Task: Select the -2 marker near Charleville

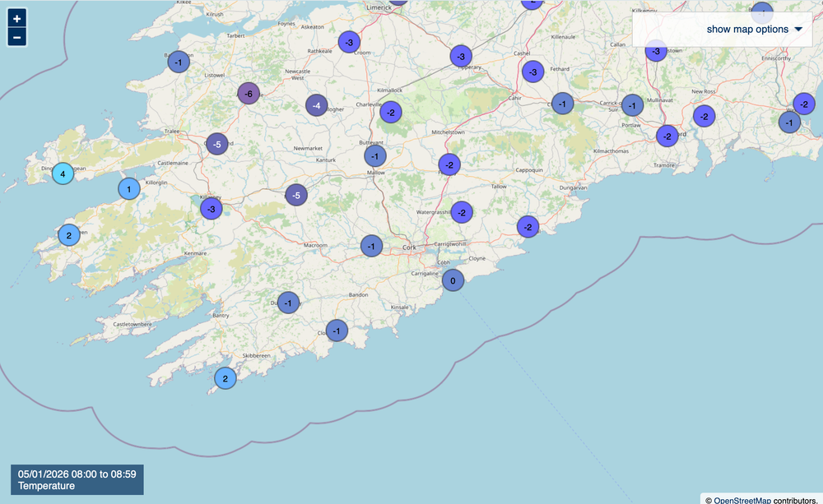Action: tap(392, 111)
